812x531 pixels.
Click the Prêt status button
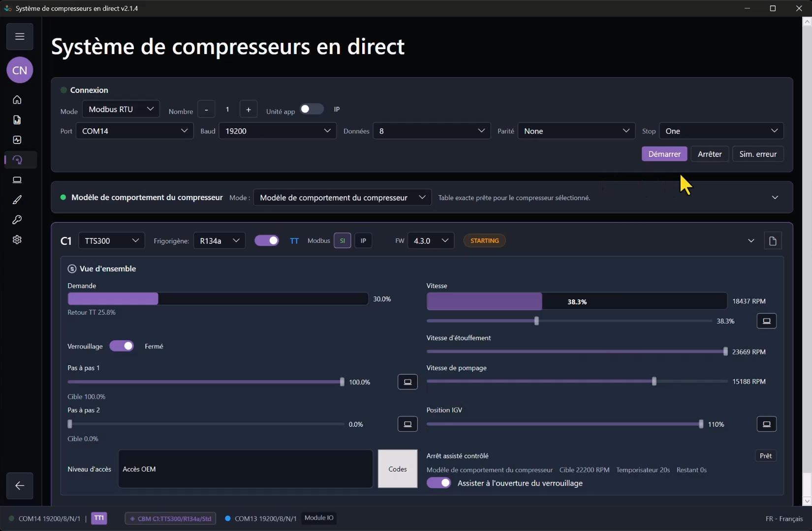click(766, 456)
